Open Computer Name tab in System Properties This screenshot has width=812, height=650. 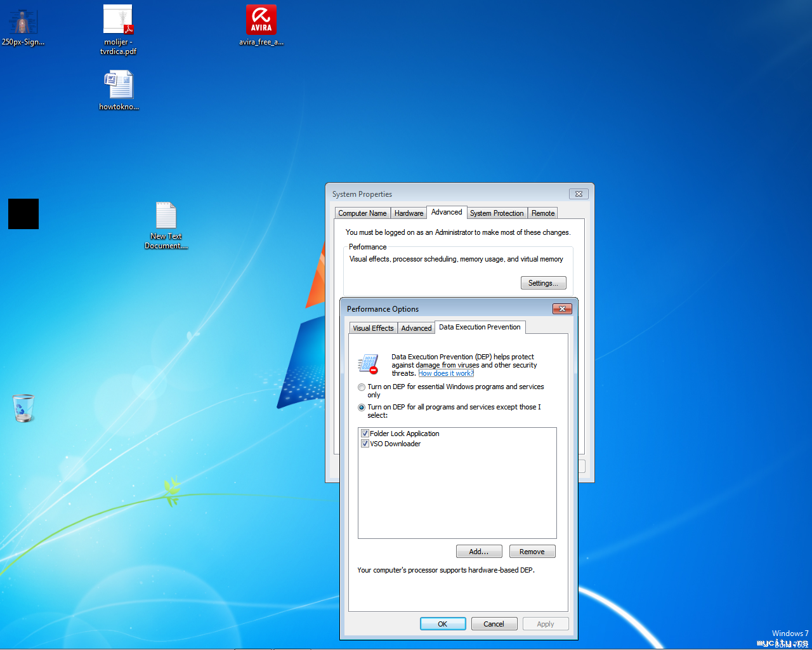362,213
